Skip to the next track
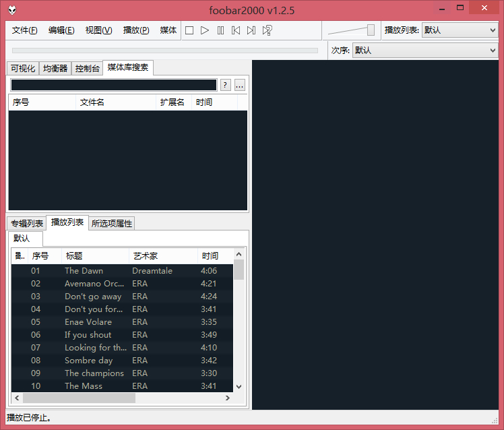 [251, 30]
